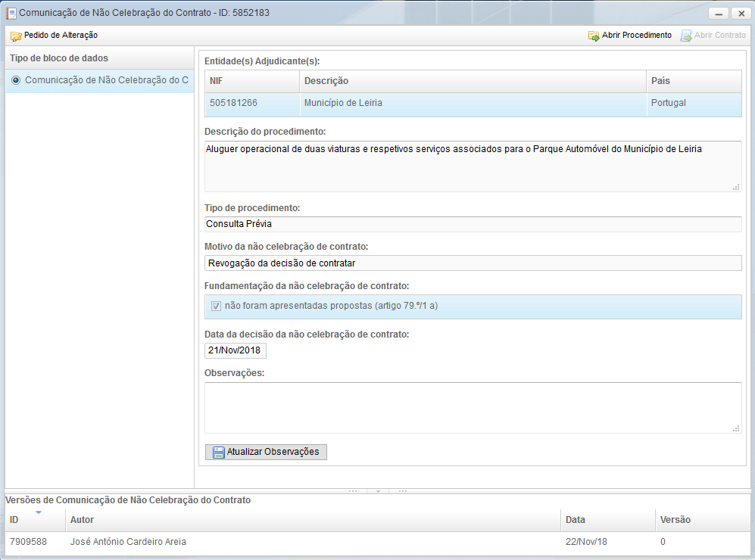Click the date field showing 21/Nov/2018
The image size is (755, 560).
[x=235, y=350]
